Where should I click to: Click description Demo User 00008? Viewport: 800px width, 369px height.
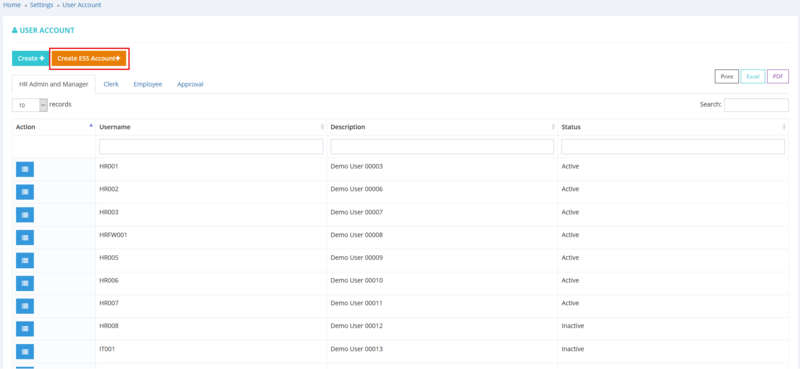(357, 235)
